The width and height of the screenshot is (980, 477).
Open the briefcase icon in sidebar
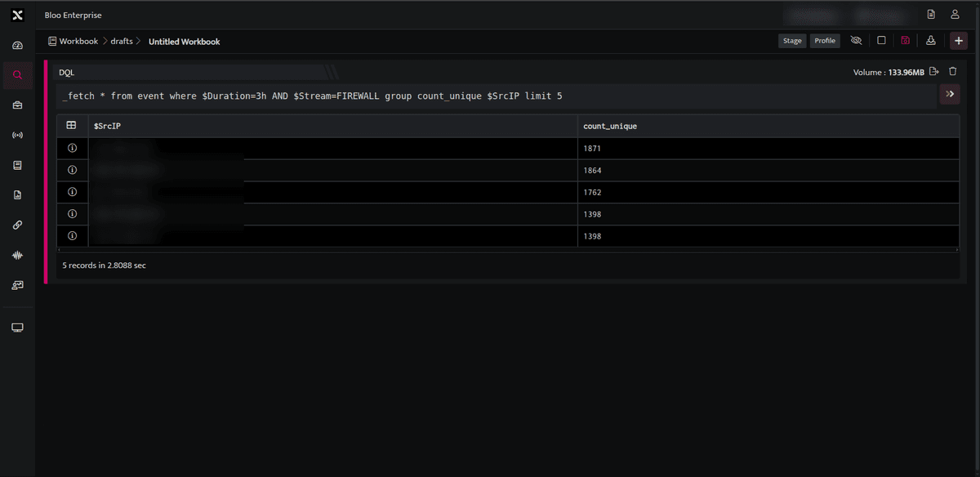[17, 105]
